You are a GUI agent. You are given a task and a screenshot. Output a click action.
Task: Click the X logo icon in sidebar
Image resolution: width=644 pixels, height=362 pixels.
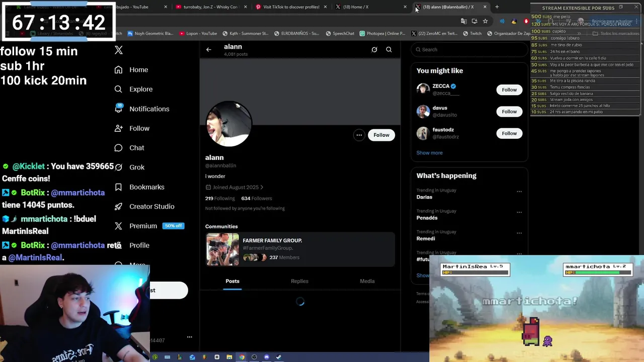pyautogui.click(x=119, y=50)
